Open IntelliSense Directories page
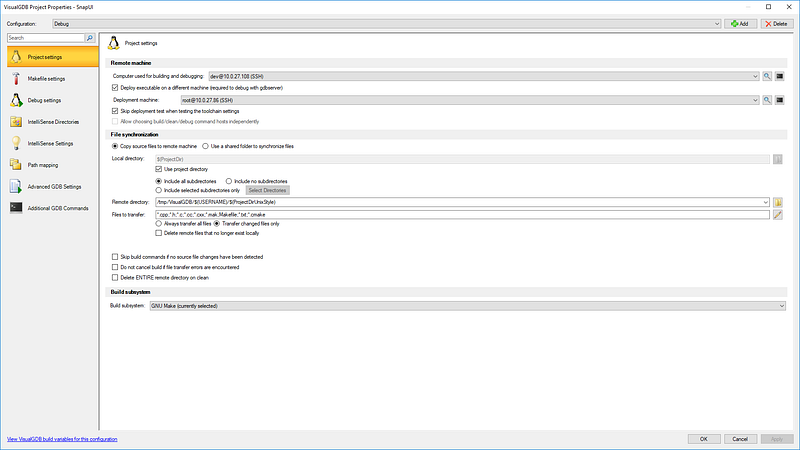 tap(53, 122)
